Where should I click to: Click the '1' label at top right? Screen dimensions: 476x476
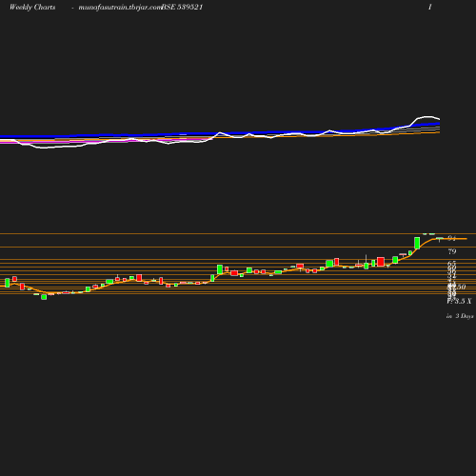coord(430,8)
